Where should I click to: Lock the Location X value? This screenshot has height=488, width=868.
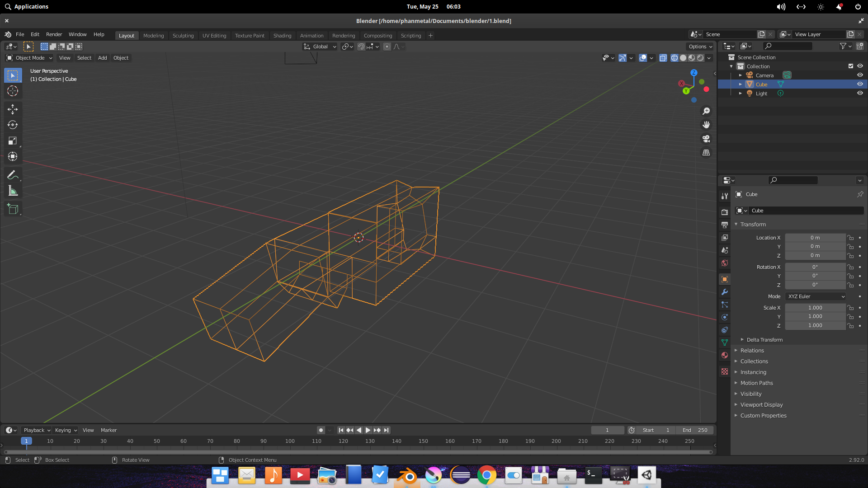click(x=850, y=237)
